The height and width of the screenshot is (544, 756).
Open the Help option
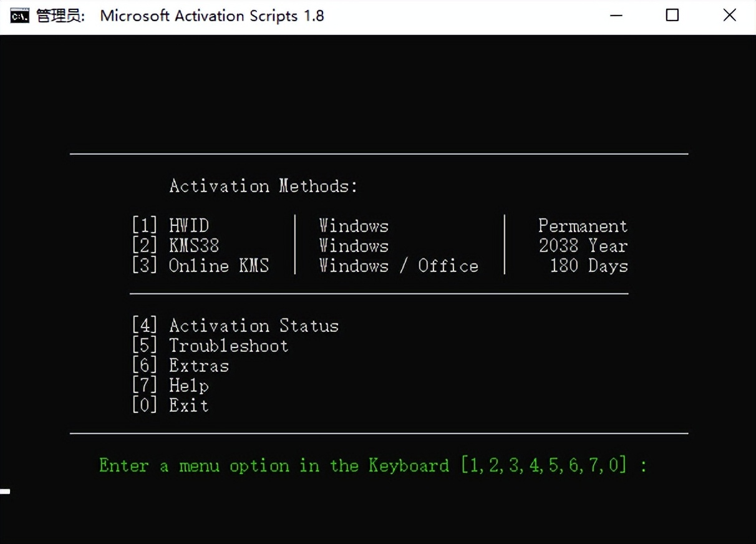click(188, 386)
